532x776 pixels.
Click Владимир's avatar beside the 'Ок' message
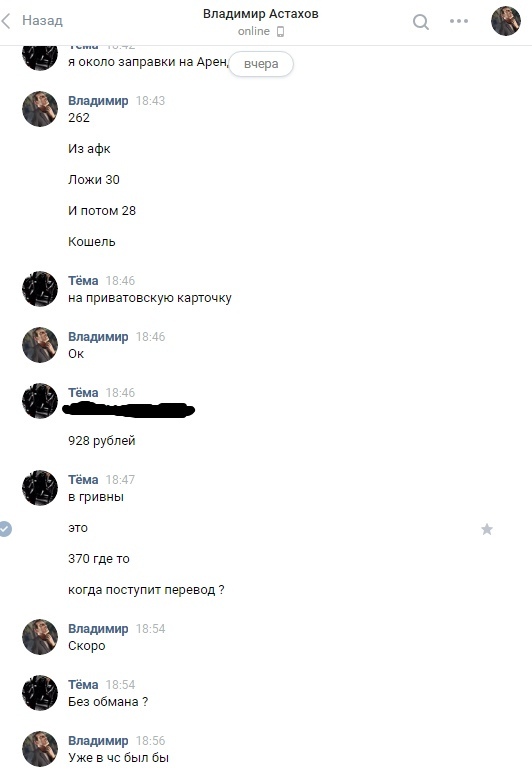coord(40,345)
